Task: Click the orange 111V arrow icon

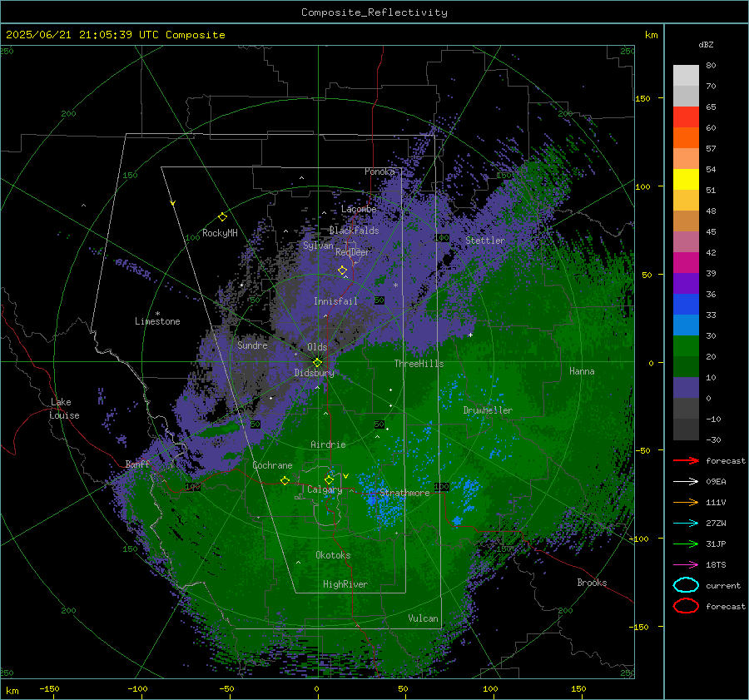Action: click(686, 502)
